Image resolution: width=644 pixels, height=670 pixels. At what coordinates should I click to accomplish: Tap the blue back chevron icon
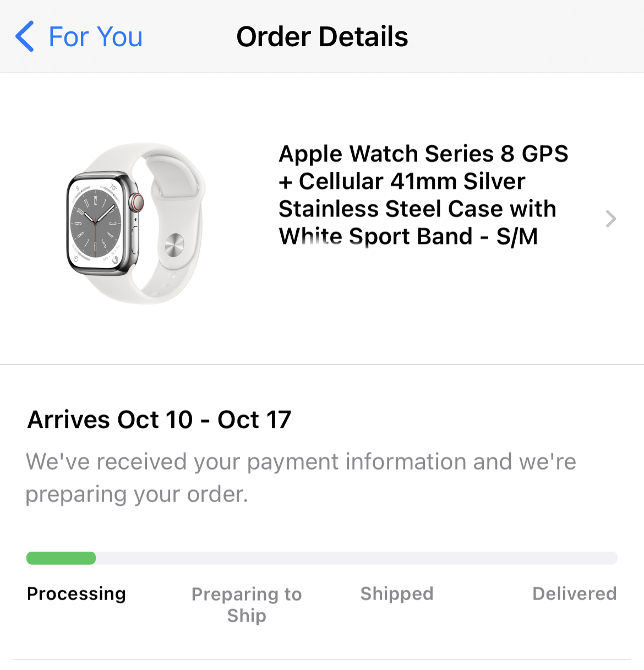click(25, 37)
